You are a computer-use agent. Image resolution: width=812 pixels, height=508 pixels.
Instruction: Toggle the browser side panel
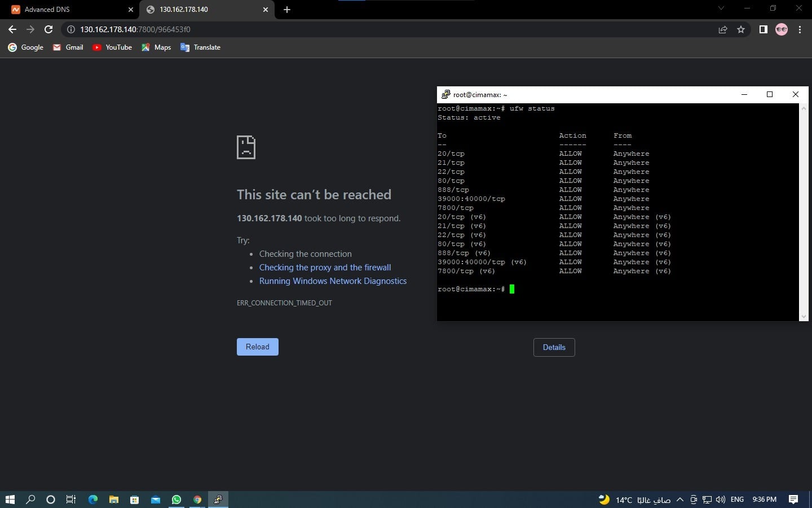(763, 29)
